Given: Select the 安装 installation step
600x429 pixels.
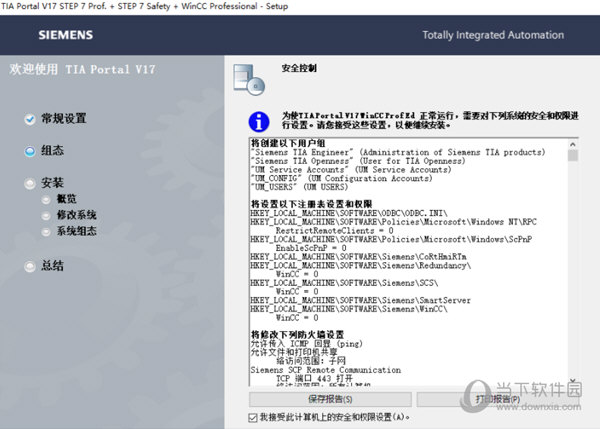Looking at the screenshot, I should (x=52, y=183).
